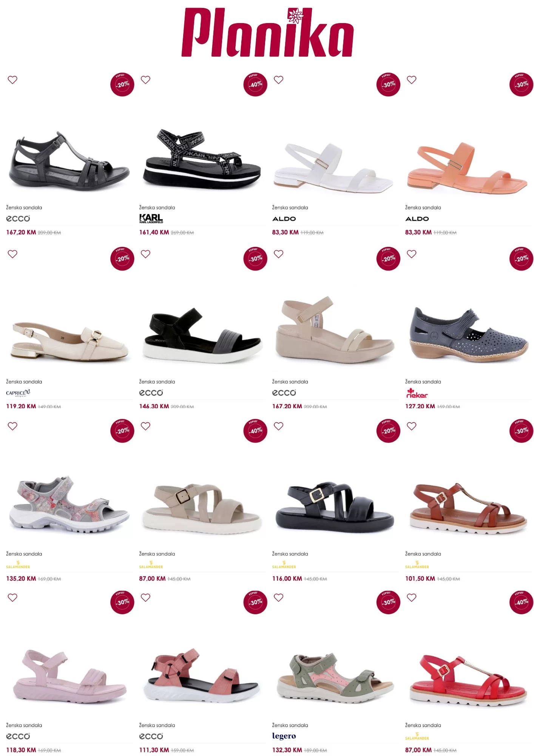This screenshot has width=534, height=756.
Task: Click the 161,40 KM Karl Lagerfeld price
Action: [x=154, y=232]
